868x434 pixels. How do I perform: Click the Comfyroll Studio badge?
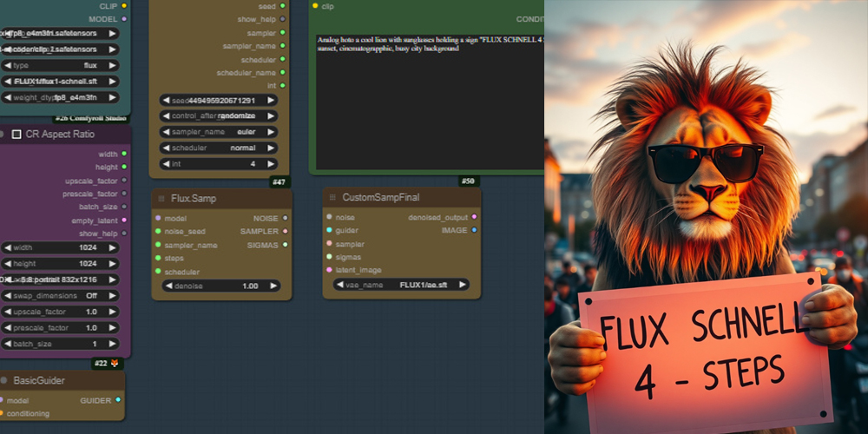(92, 118)
